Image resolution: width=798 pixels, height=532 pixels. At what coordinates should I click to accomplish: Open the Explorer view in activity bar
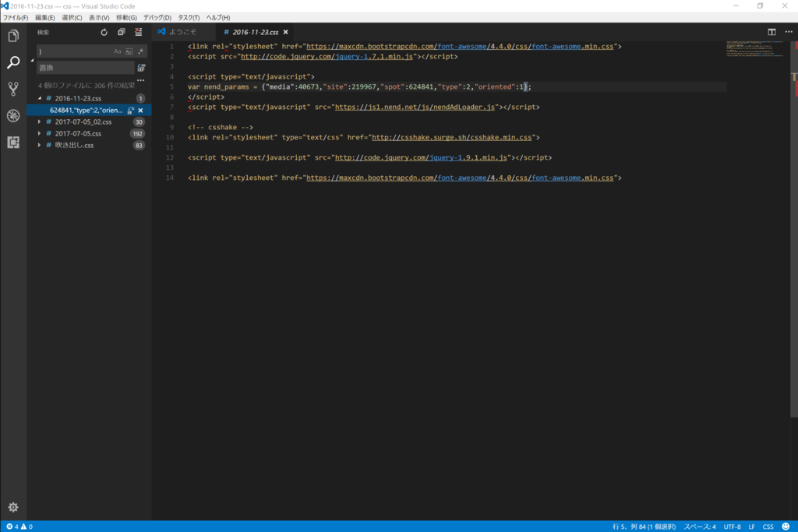[13, 36]
